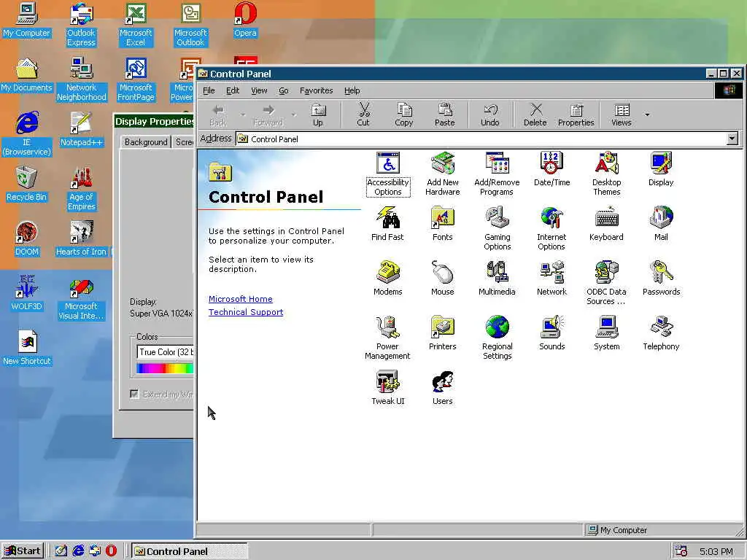Select Regional Settings globe icon
The image size is (747, 560).
497,338
